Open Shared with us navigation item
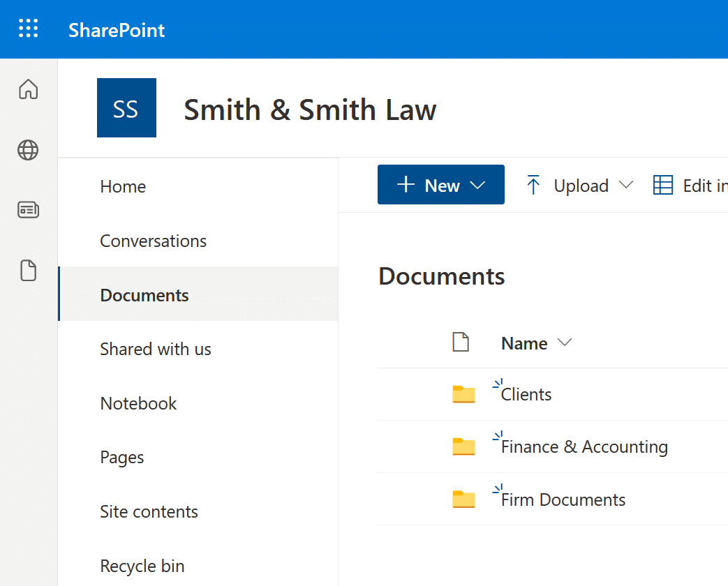The height and width of the screenshot is (586, 728). click(x=198, y=349)
